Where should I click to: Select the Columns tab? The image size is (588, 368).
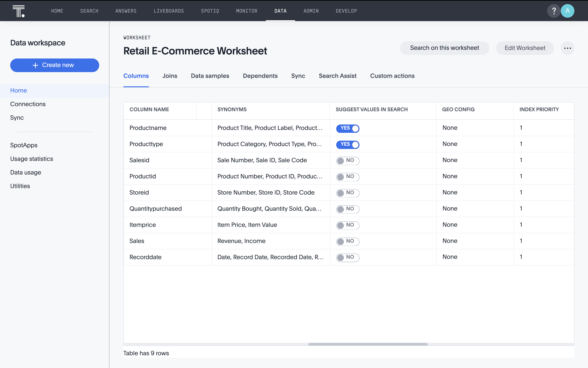pyautogui.click(x=136, y=76)
